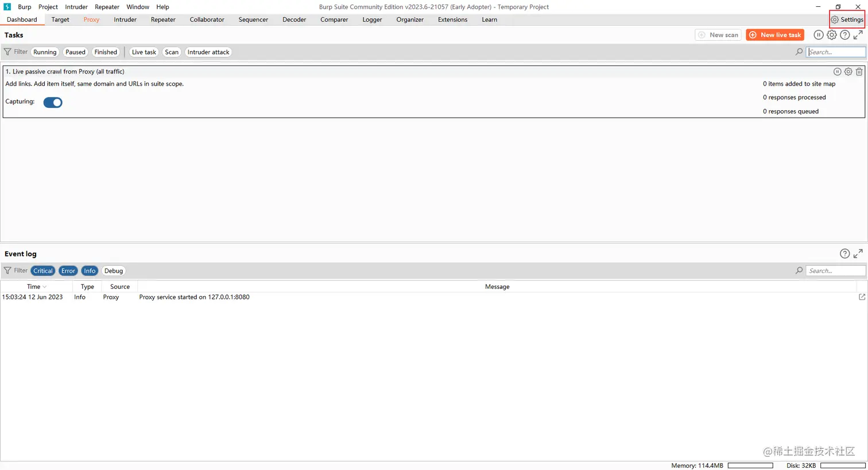
Task: Open Tasks panel settings gear icon
Action: point(832,35)
